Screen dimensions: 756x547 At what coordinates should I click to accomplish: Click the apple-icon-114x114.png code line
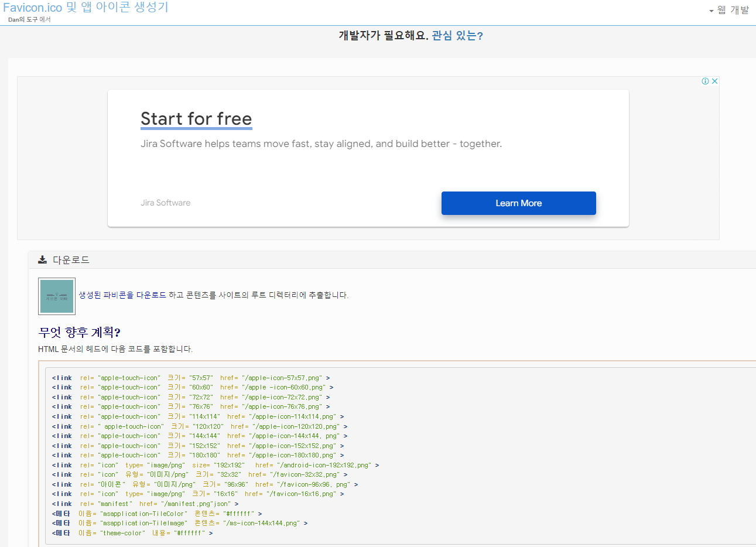pos(198,416)
